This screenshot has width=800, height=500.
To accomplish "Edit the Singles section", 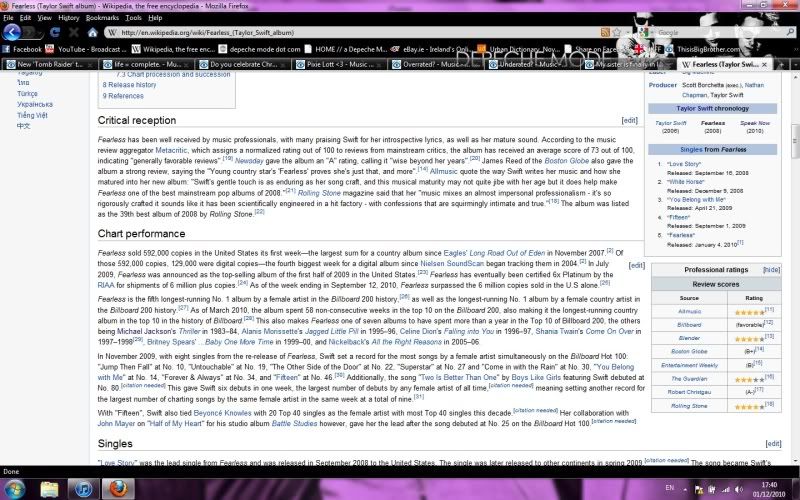I will [x=773, y=444].
